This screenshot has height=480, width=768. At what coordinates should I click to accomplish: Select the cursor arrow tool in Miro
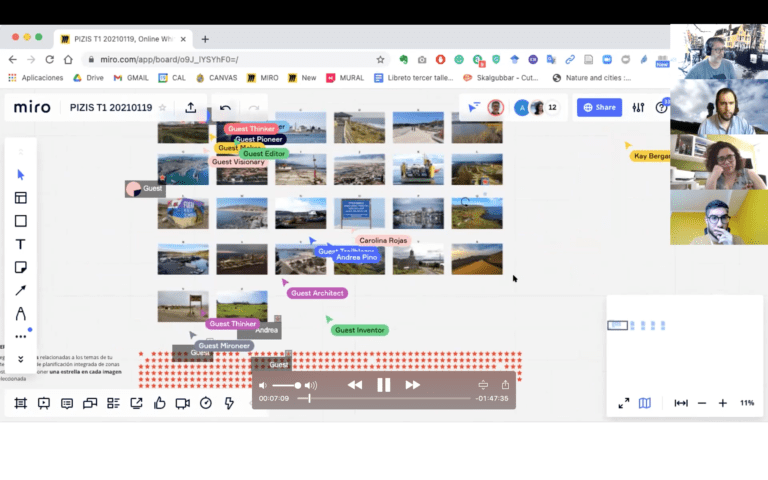click(21, 175)
